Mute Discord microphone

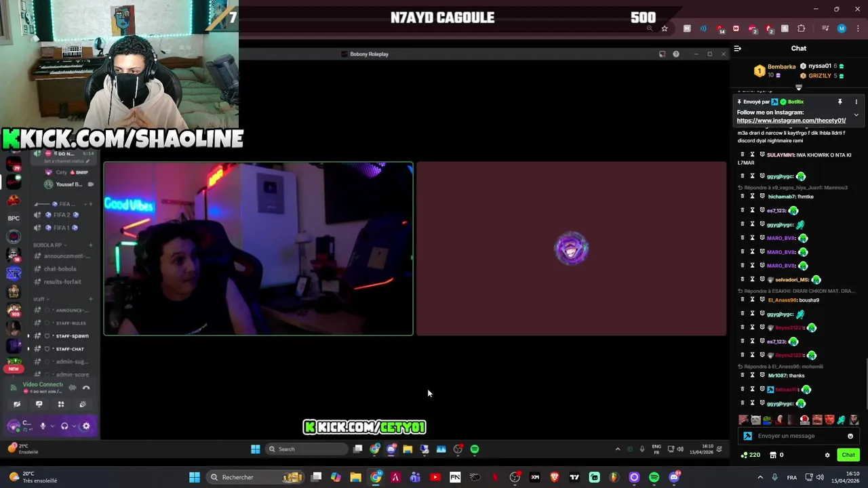pyautogui.click(x=43, y=426)
